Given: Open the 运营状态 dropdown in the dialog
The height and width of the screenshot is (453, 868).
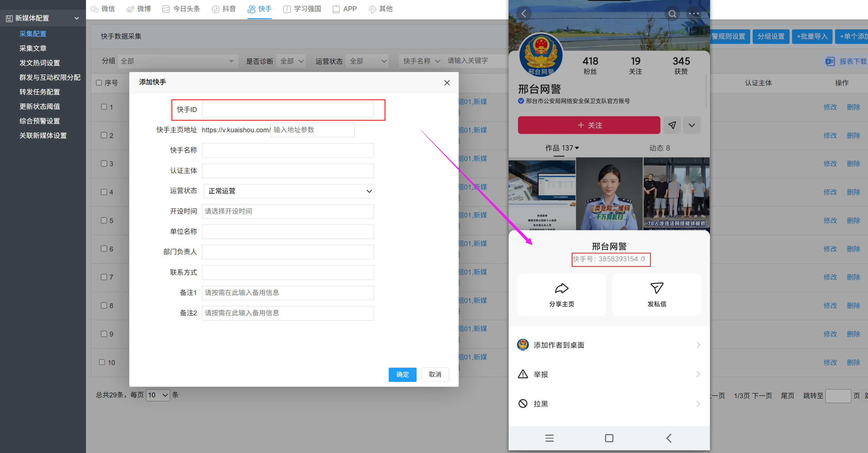Looking at the screenshot, I should 289,191.
